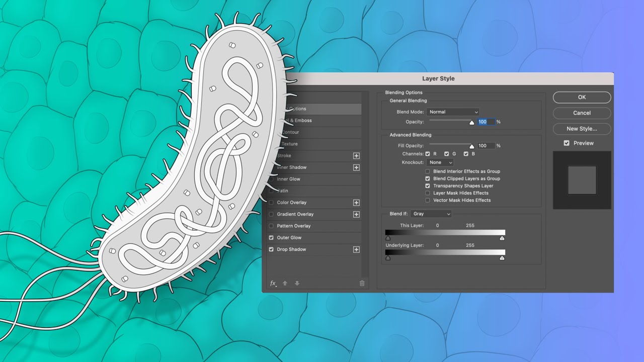
Task: Add another Inner Shadow plus icon
Action: [x=356, y=167]
